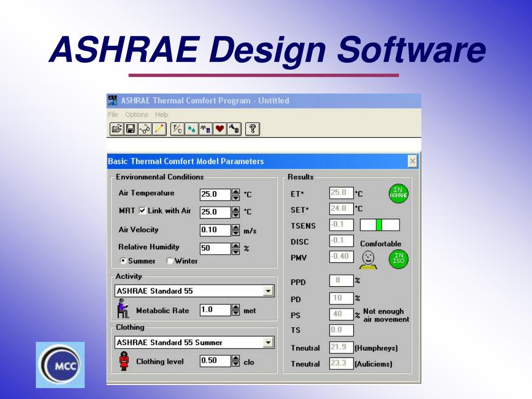Click the pencil edit toolbar icon
This screenshot has width=532, height=399.
point(159,129)
